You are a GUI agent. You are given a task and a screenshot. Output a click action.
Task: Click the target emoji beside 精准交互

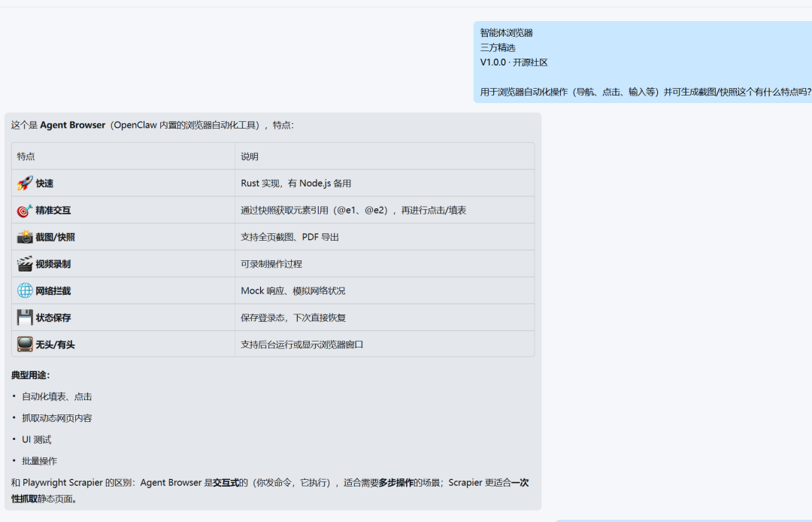click(25, 211)
